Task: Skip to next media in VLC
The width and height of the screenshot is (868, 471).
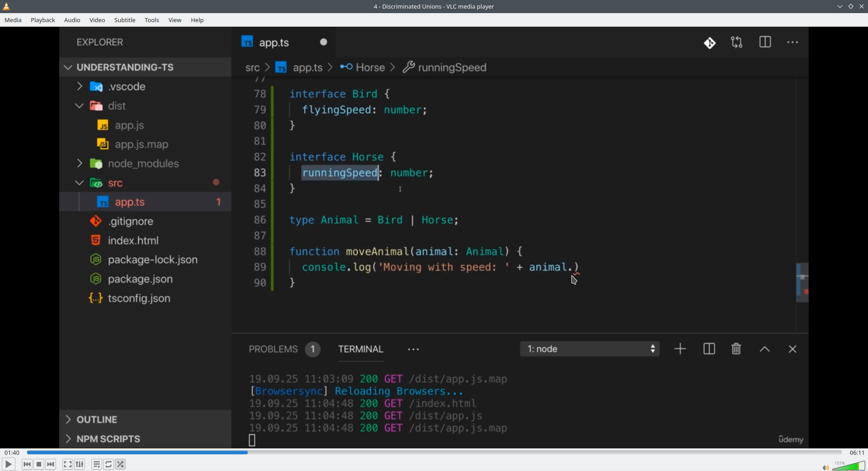Action: tap(51, 464)
